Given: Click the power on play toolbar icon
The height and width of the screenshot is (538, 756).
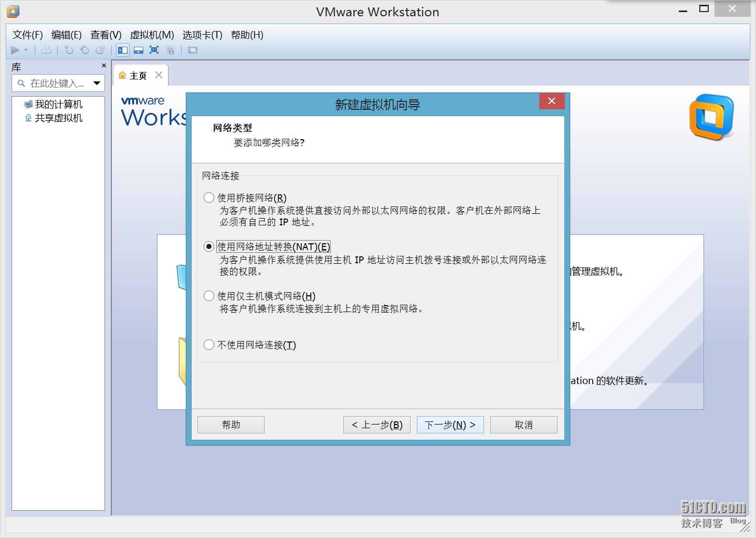Looking at the screenshot, I should [15, 50].
